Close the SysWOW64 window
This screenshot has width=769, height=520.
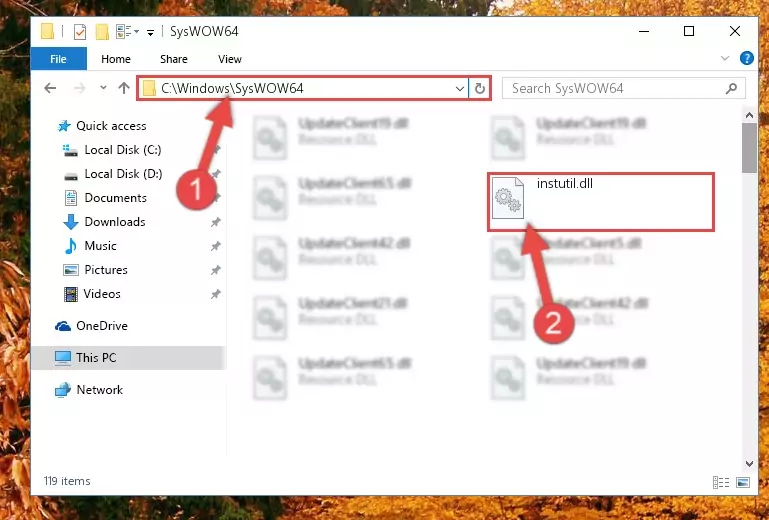734,31
